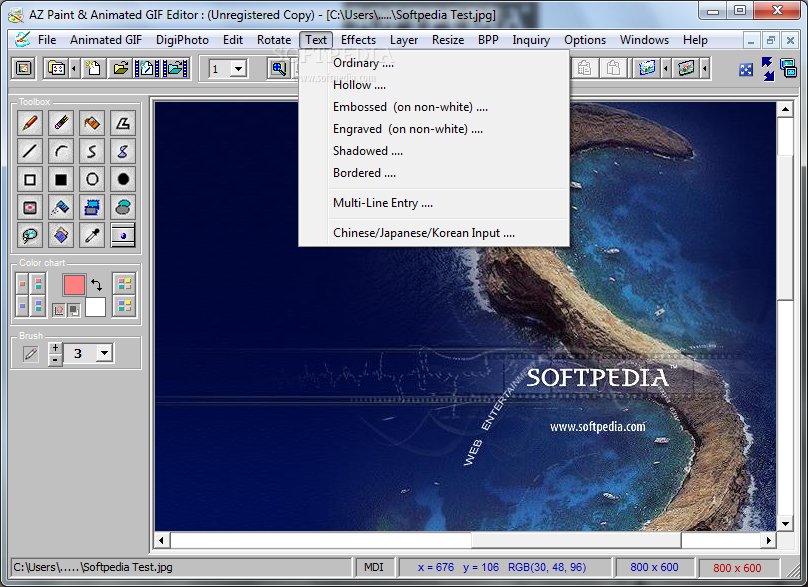Open the Layer menu
This screenshot has width=808, height=587.
pos(403,40)
